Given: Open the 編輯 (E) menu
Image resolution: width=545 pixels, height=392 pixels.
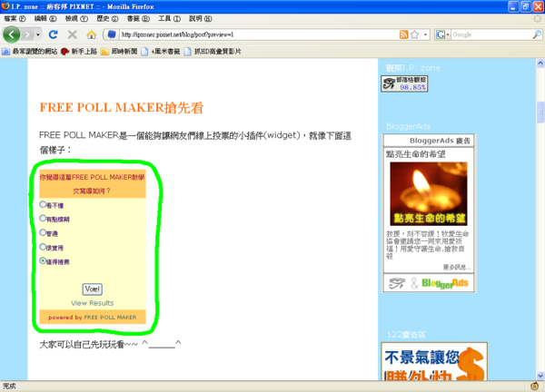Looking at the screenshot, I should pos(45,18).
